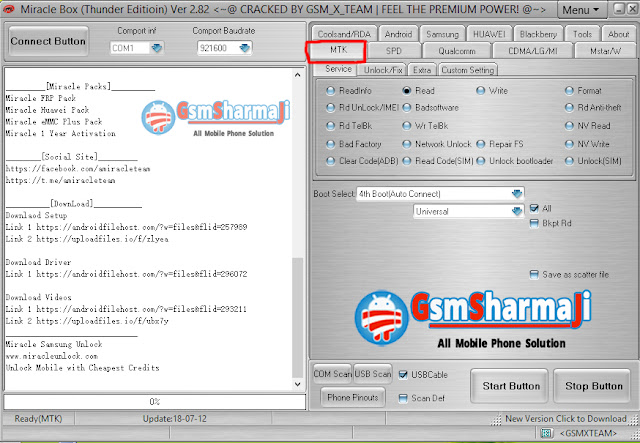Click the 0% progress bar
This screenshot has height=443, width=640.
(155, 402)
